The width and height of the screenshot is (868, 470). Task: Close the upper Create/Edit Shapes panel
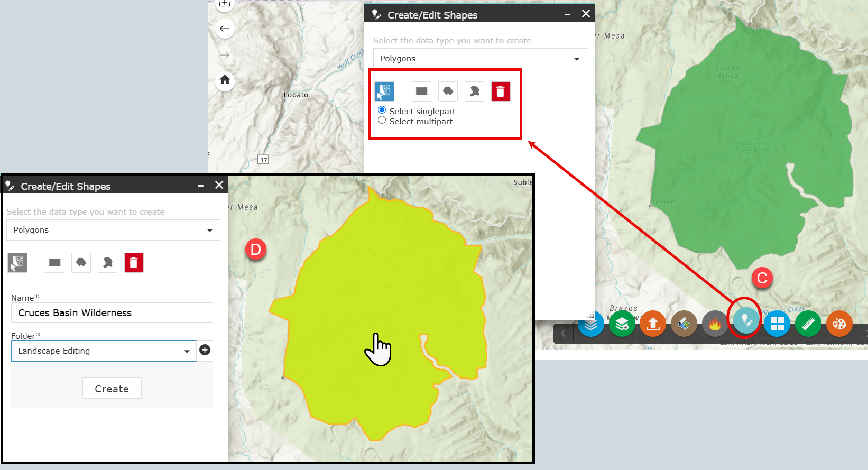(x=586, y=14)
